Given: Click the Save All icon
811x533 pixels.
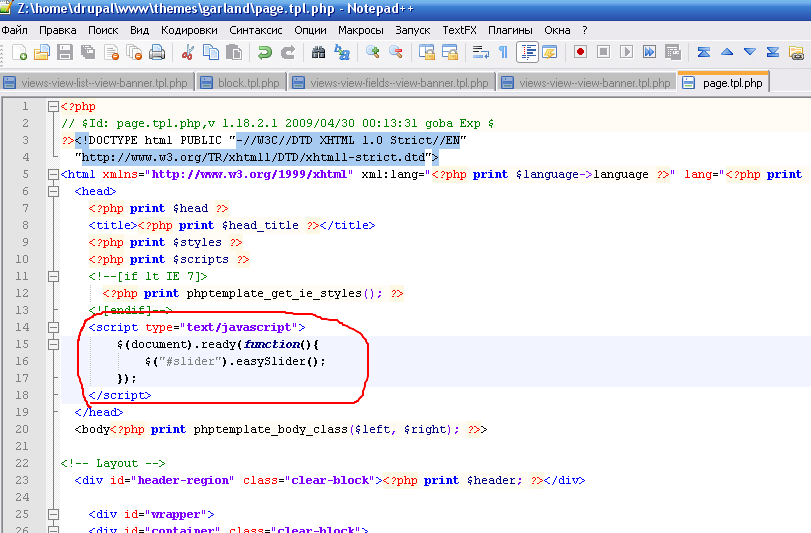Looking at the screenshot, I should pos(88,52).
